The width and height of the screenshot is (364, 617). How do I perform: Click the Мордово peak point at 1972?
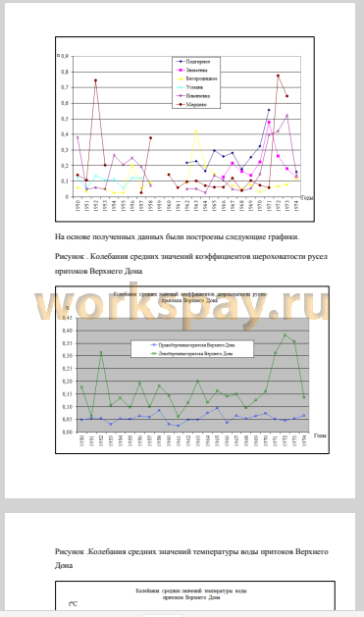[x=278, y=76]
